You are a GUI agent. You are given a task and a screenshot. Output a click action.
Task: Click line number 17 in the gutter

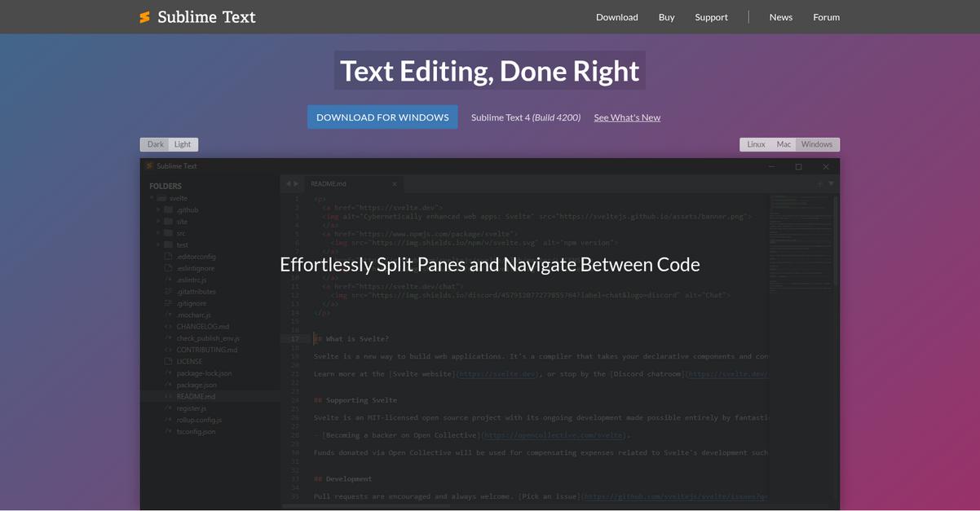point(297,338)
